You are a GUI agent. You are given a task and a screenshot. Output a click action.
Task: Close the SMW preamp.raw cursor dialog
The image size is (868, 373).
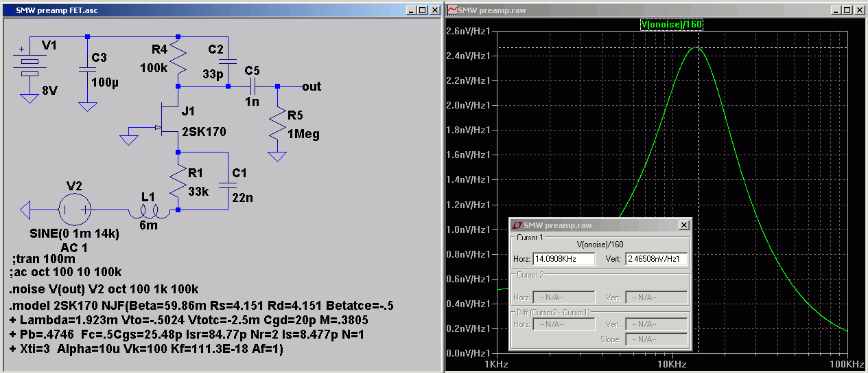pos(683,225)
